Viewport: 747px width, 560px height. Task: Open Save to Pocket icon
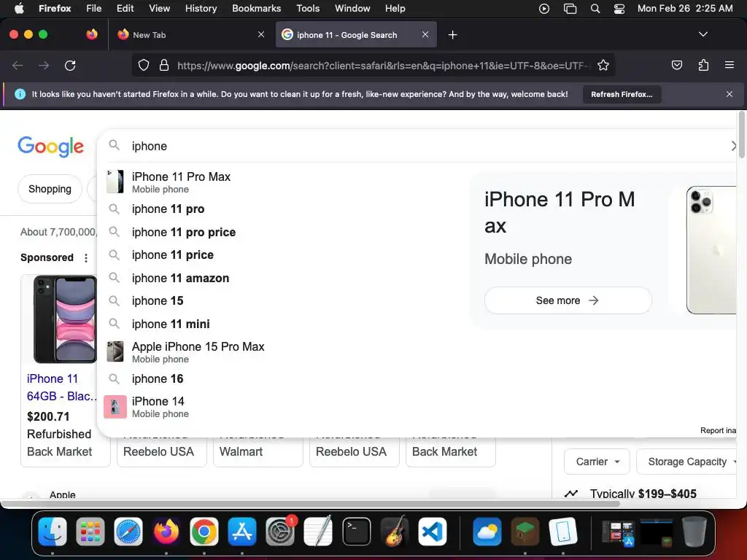676,65
